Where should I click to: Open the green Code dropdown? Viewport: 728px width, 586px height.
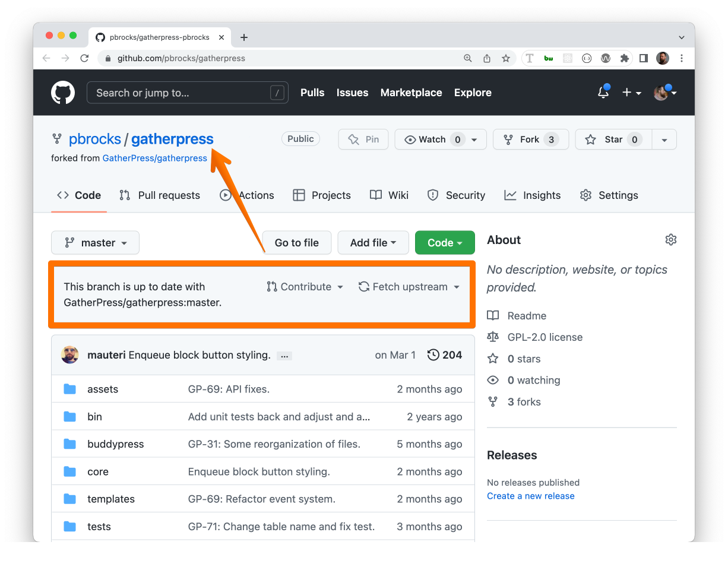[445, 243]
